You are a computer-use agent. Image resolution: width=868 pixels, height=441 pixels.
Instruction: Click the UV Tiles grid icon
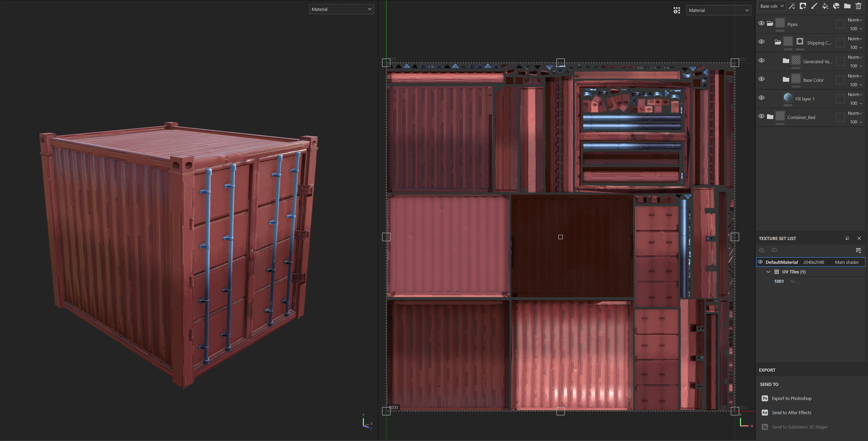777,272
